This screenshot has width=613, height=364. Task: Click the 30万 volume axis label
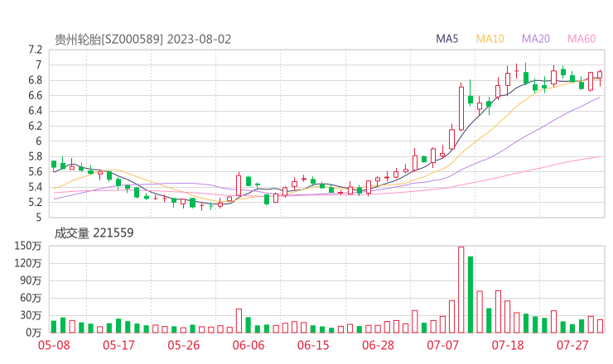(31, 315)
